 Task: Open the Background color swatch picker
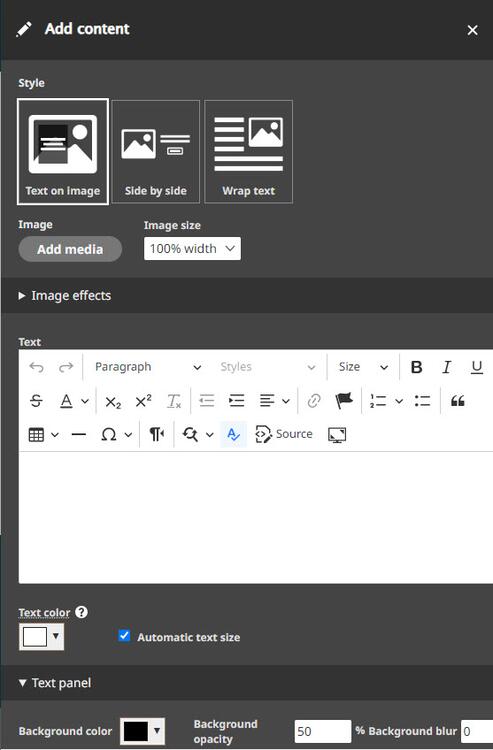tap(142, 731)
